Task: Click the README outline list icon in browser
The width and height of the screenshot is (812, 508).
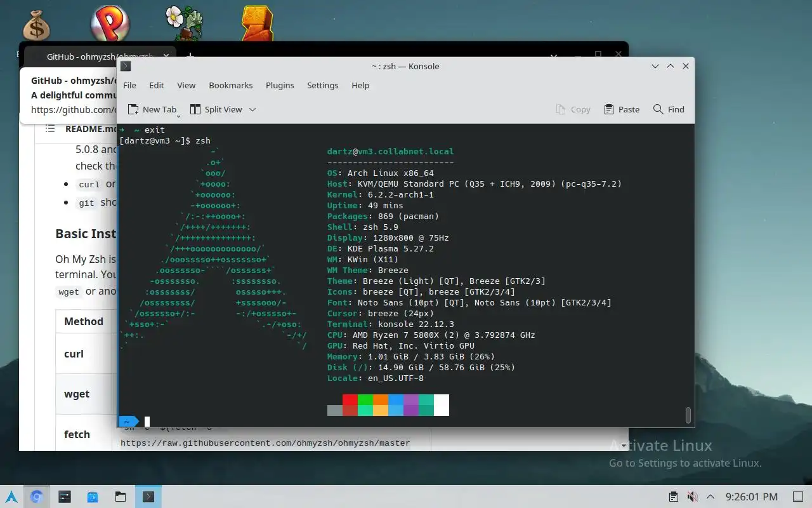Action: click(50, 128)
